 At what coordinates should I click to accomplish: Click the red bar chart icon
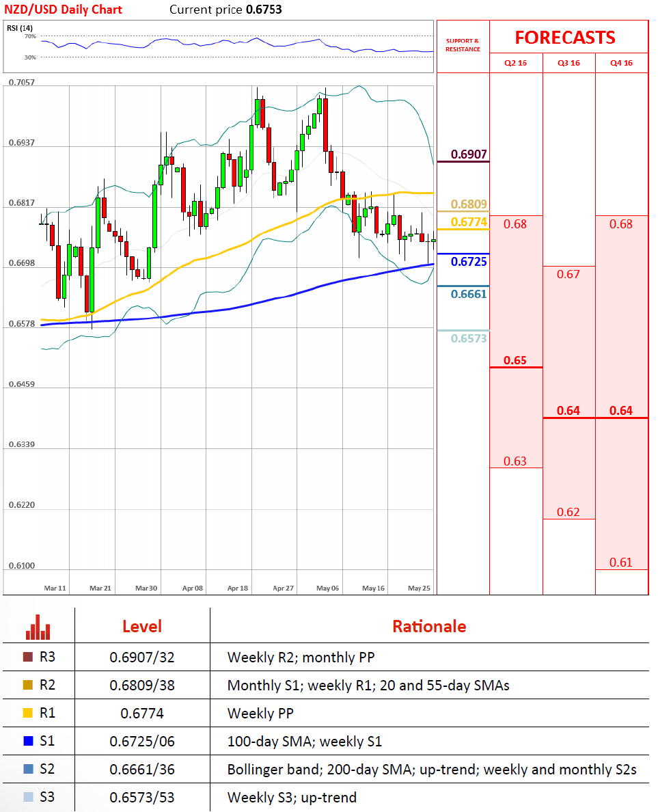(x=38, y=627)
